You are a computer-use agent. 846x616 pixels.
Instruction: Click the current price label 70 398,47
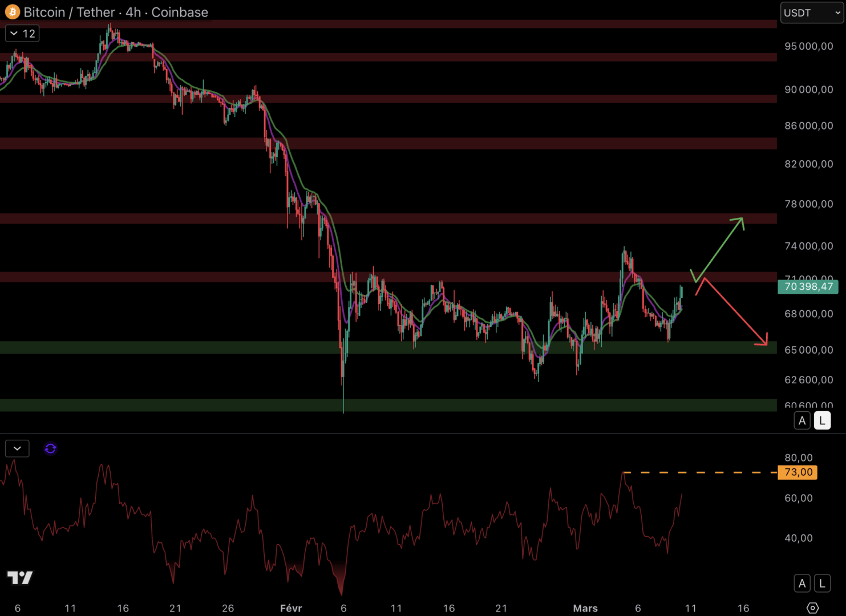808,286
